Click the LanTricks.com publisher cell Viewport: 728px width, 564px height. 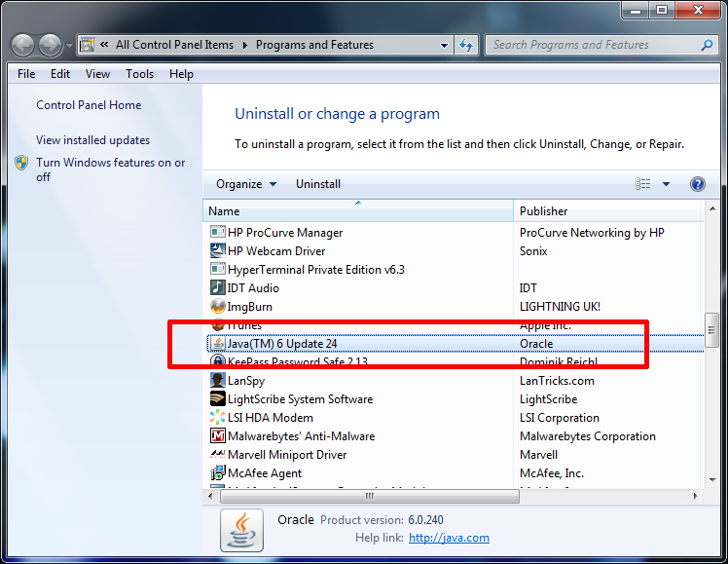coord(557,381)
